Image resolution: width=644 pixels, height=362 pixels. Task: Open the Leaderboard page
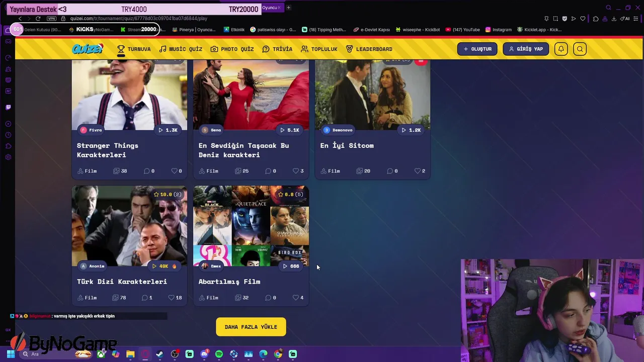(x=369, y=49)
